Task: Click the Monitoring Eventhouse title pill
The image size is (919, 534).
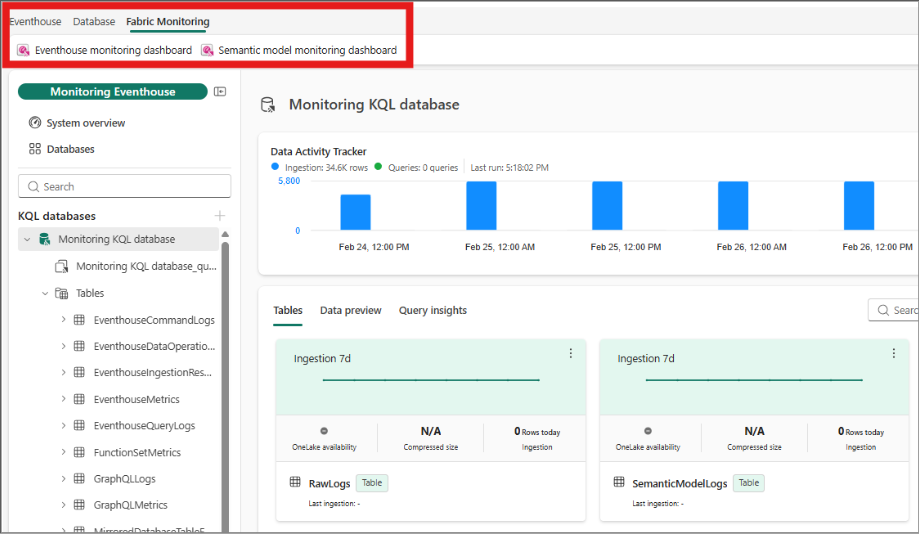Action: 113,91
